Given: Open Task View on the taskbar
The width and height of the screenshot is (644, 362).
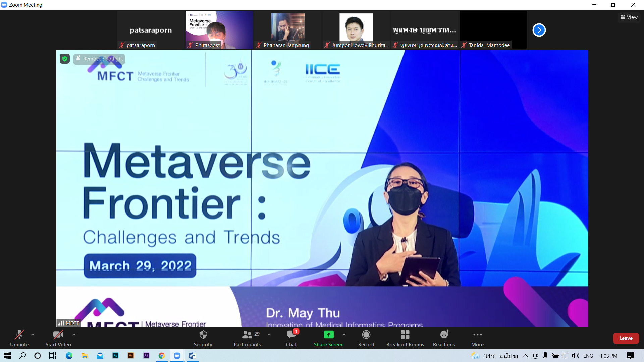Looking at the screenshot, I should [53, 356].
